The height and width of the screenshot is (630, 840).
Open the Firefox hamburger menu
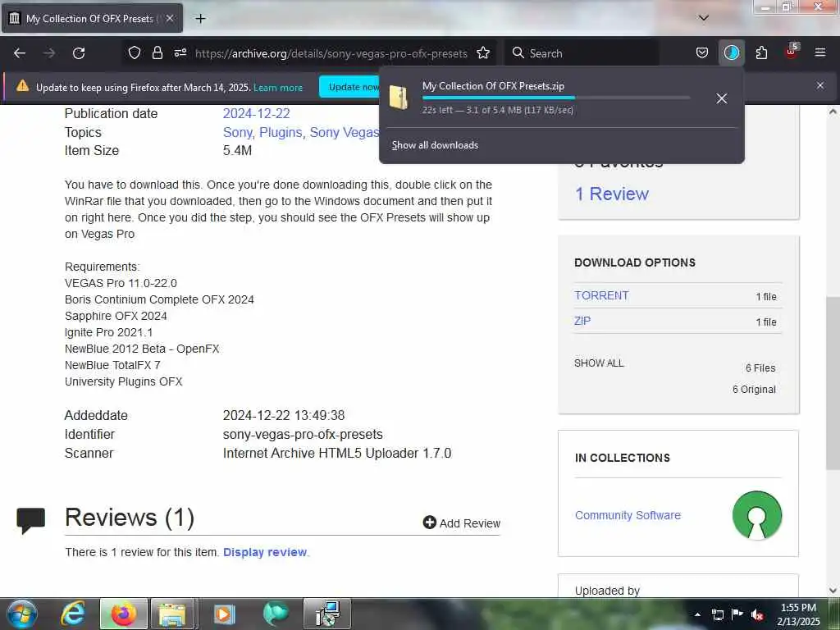point(819,53)
